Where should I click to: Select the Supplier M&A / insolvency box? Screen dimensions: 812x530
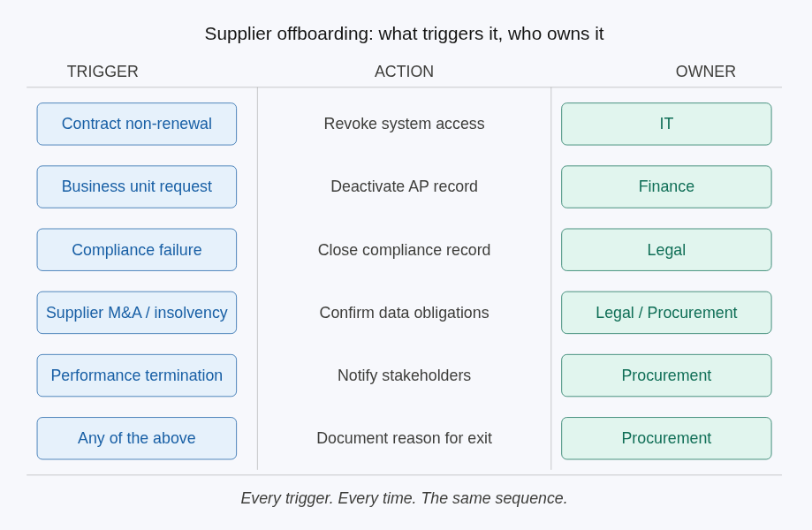tap(136, 313)
